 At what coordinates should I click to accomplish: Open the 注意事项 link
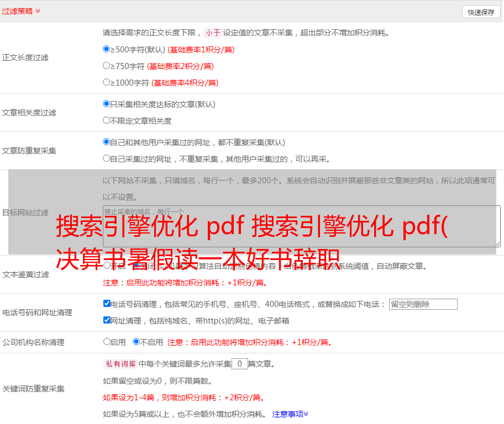(290, 415)
